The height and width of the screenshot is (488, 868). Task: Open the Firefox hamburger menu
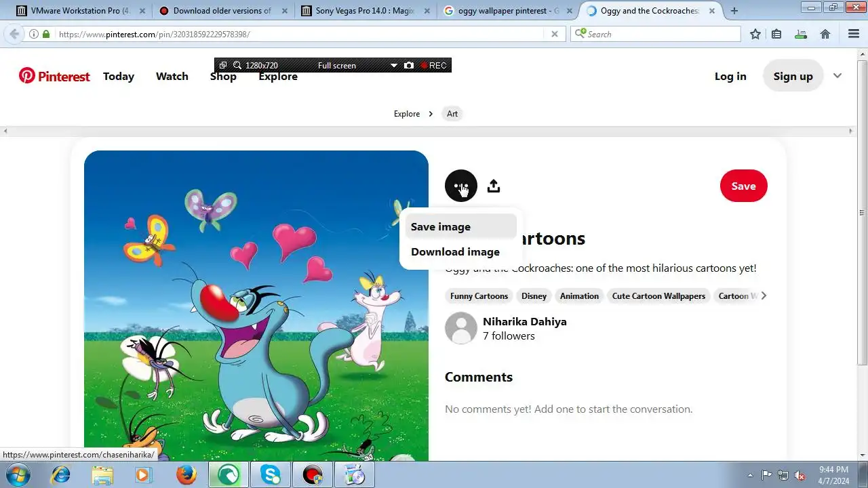tap(854, 34)
